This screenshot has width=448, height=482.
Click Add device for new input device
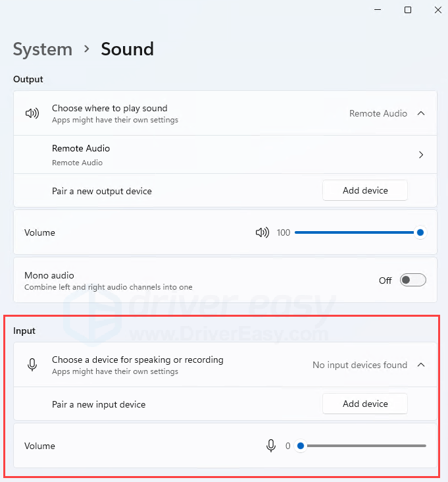pos(365,404)
